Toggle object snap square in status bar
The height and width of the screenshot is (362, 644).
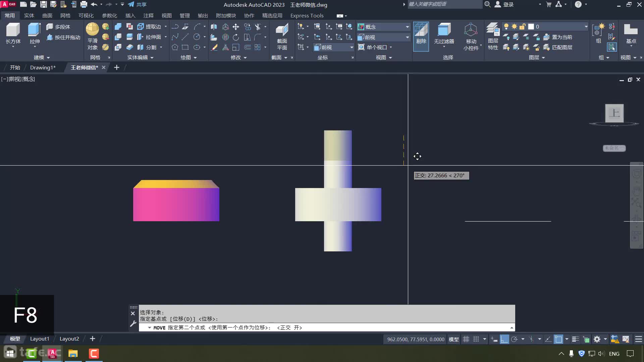pyautogui.click(x=558, y=339)
